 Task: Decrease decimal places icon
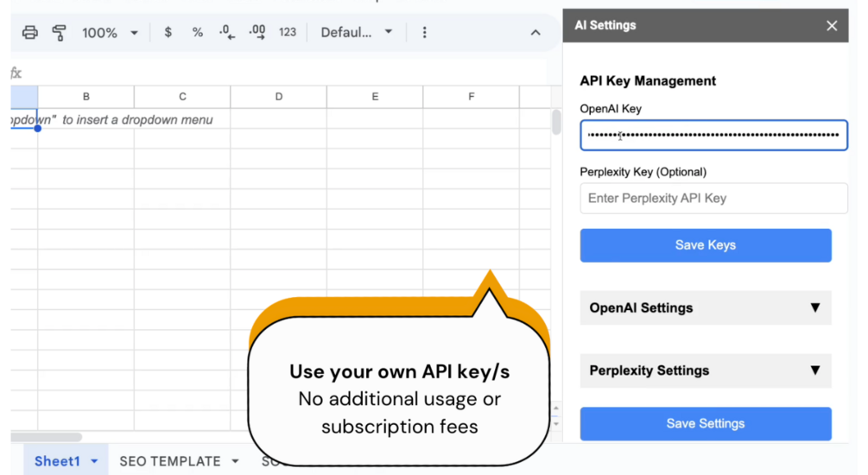[x=227, y=33]
